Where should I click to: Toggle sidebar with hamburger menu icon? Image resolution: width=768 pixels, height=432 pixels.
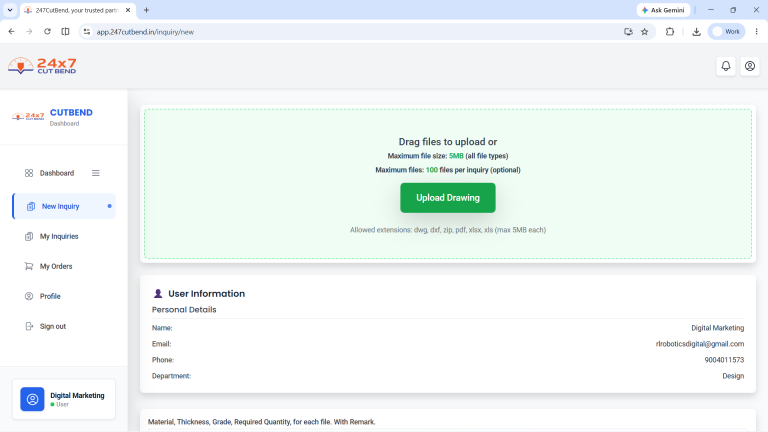96,173
